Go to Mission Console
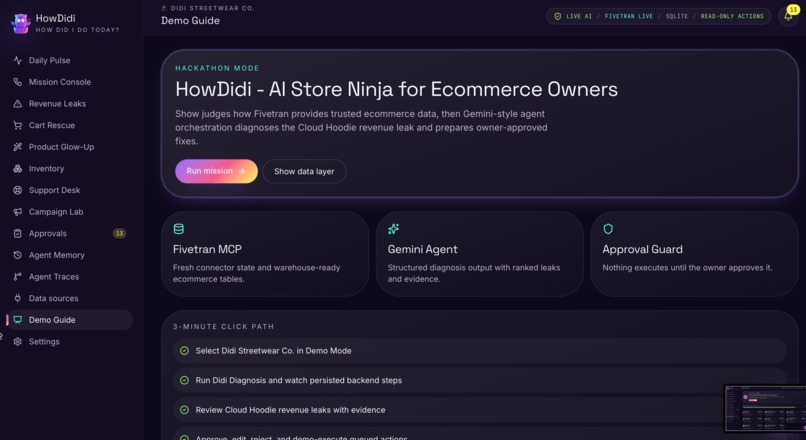Viewport: 806px width, 440px height. point(69,82)
